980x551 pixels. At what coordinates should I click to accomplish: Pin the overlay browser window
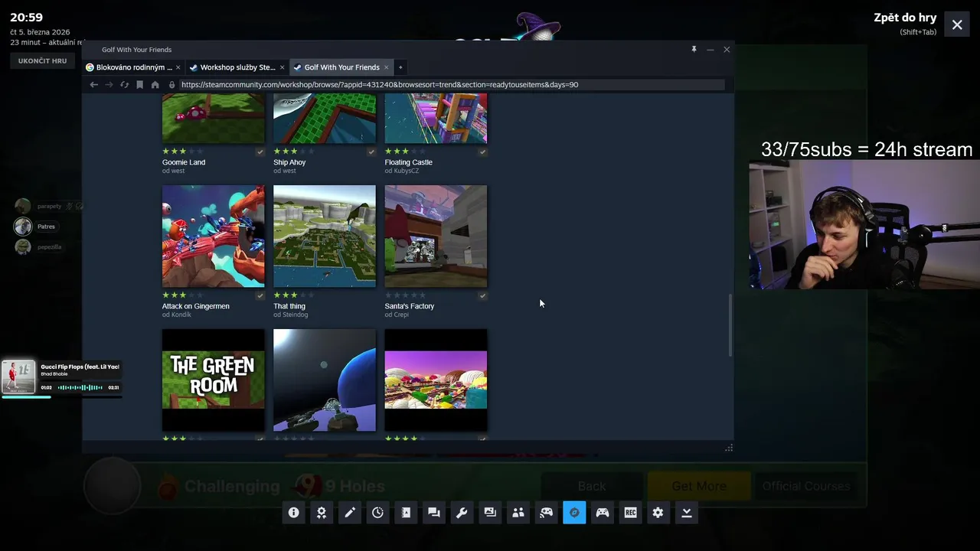[x=694, y=49]
